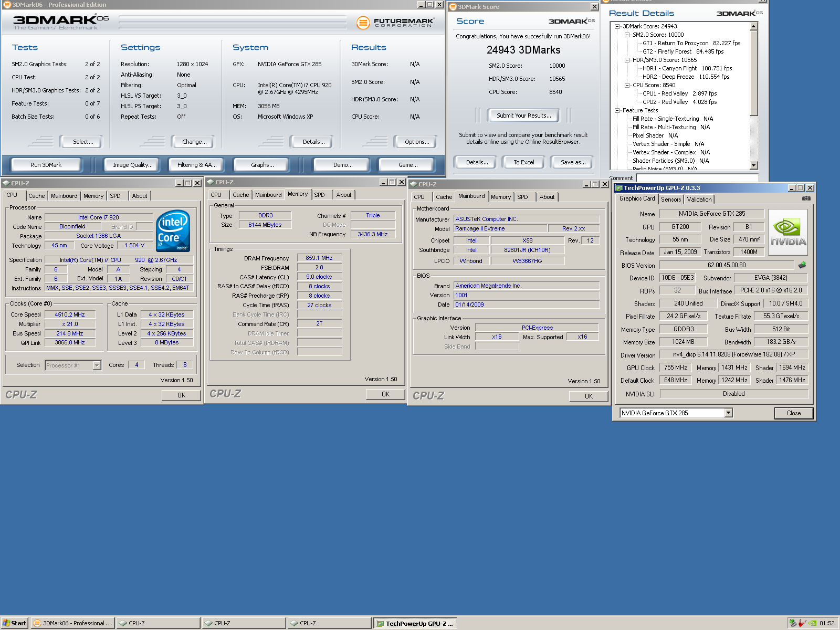Click Details... in 3DMark Score window

[477, 162]
